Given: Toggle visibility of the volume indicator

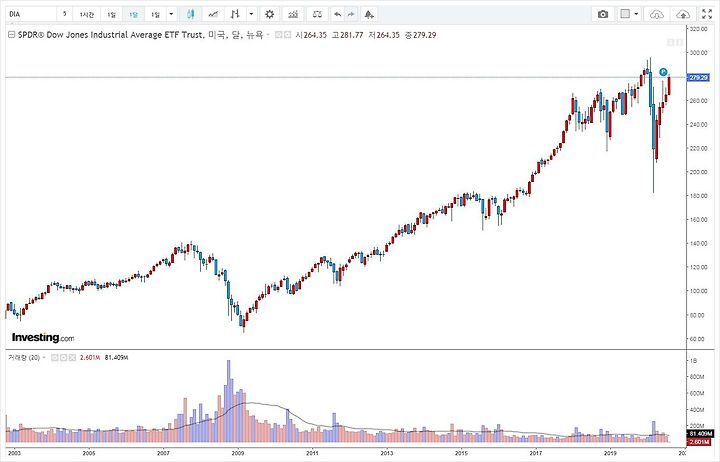Looking at the screenshot, I should click(55, 357).
